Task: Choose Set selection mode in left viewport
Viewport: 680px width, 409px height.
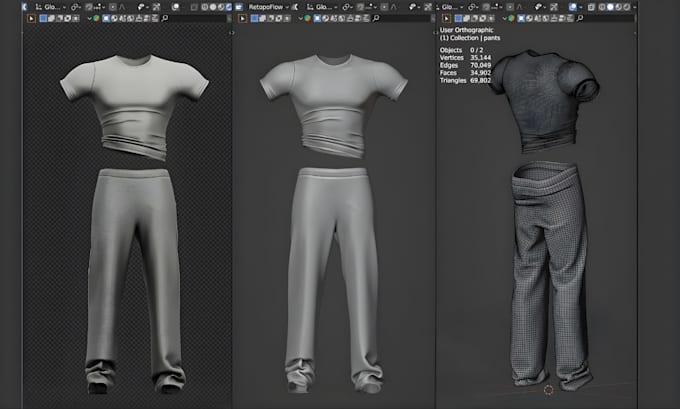Action: pyautogui.click(x=43, y=18)
